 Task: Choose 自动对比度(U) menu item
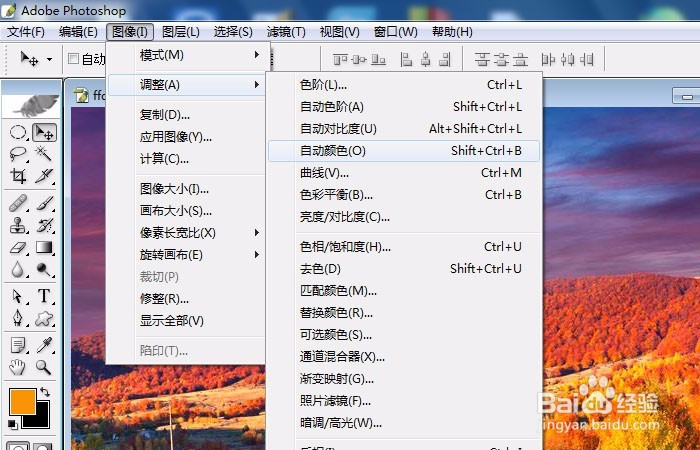404,129
